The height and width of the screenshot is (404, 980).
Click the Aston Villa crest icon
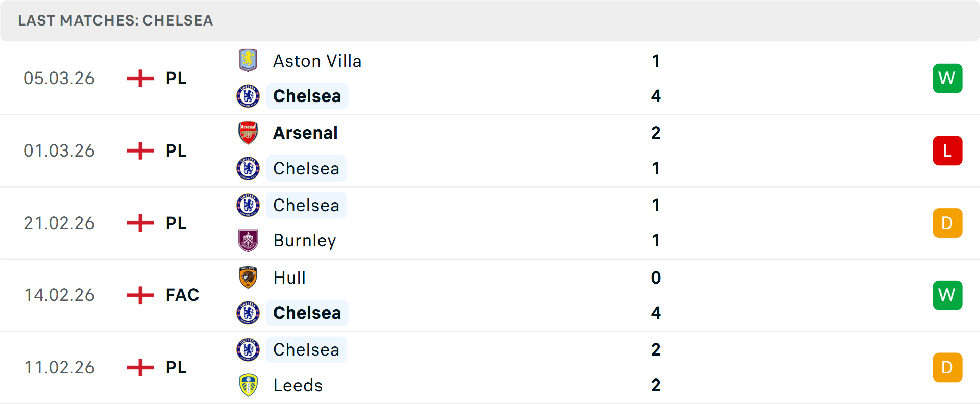(x=248, y=61)
